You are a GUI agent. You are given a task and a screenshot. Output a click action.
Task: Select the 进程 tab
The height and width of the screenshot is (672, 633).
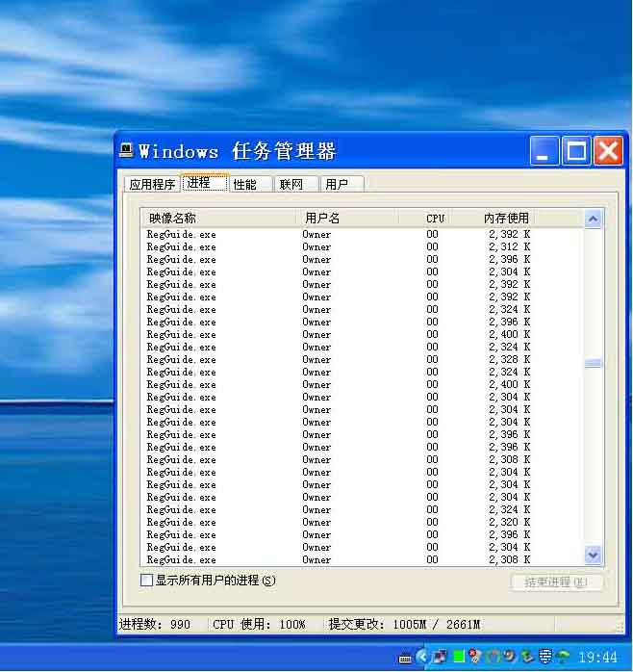205,183
